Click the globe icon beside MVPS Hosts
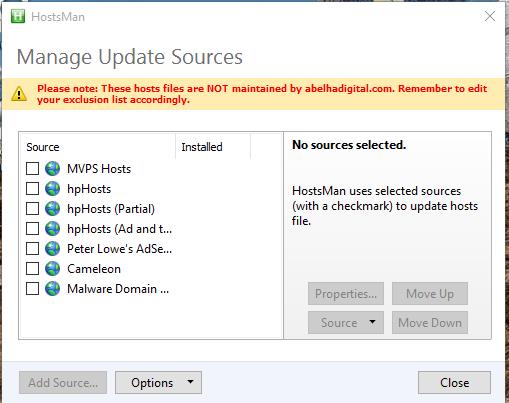This screenshot has height=403, width=509. point(52,169)
